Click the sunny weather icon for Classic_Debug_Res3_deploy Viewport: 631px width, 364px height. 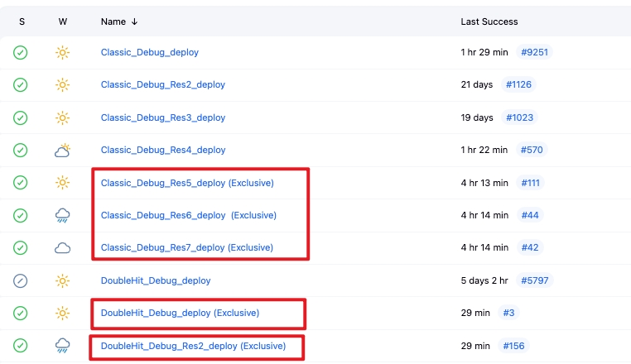pyautogui.click(x=63, y=117)
